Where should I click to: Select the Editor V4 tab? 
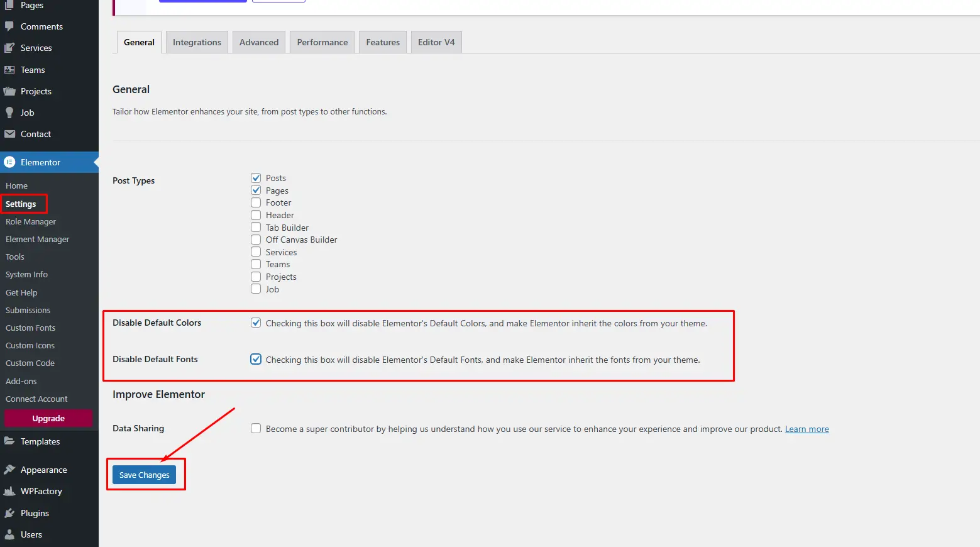pos(436,42)
